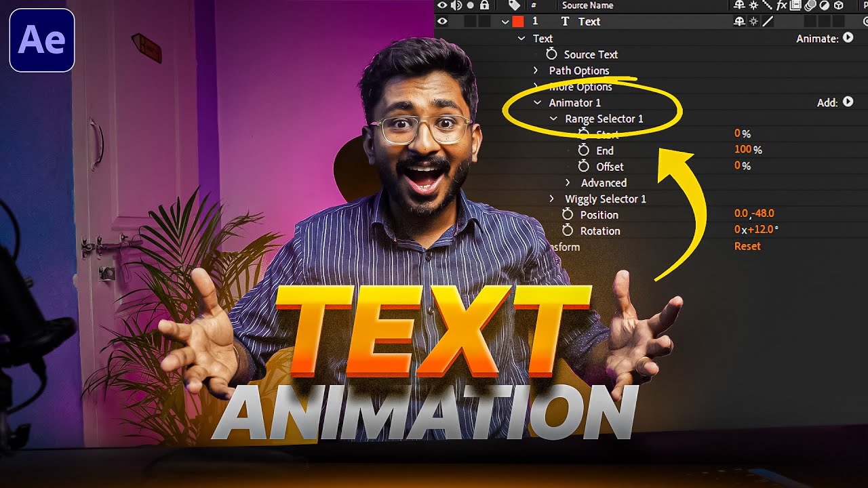Click the stopwatch beside Rotation
This screenshot has width=868, height=488.
568,231
